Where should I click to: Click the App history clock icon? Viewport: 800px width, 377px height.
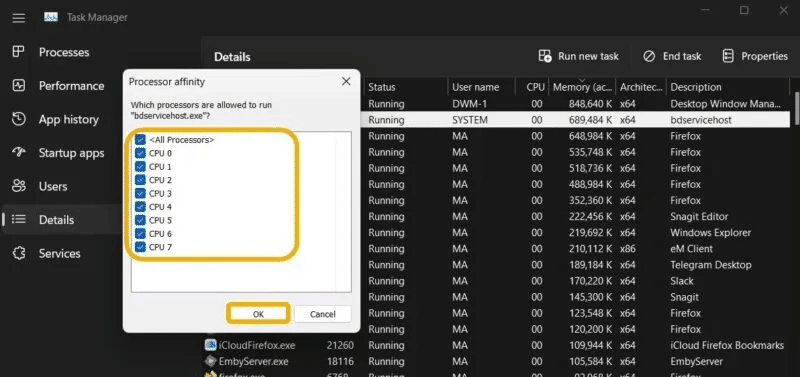tap(19, 119)
